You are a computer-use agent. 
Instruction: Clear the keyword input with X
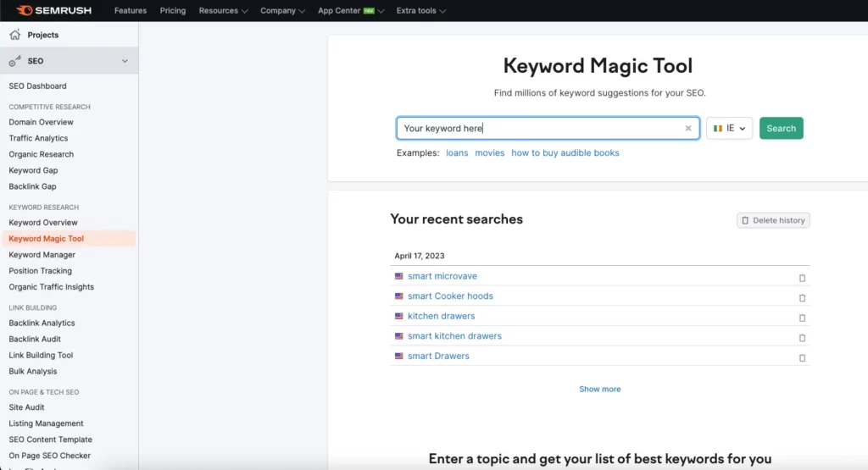point(688,128)
